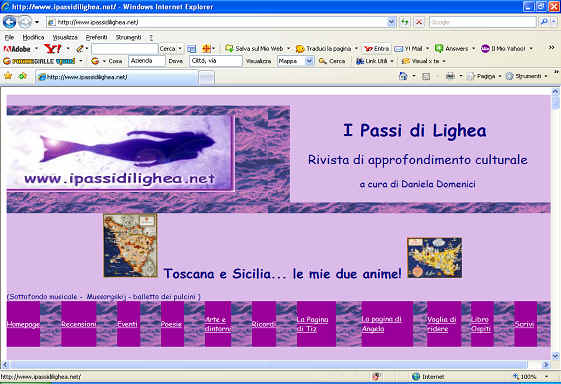Open the Mappa combo box
Image resolution: width=561 pixels, height=384 pixels.
[295, 61]
